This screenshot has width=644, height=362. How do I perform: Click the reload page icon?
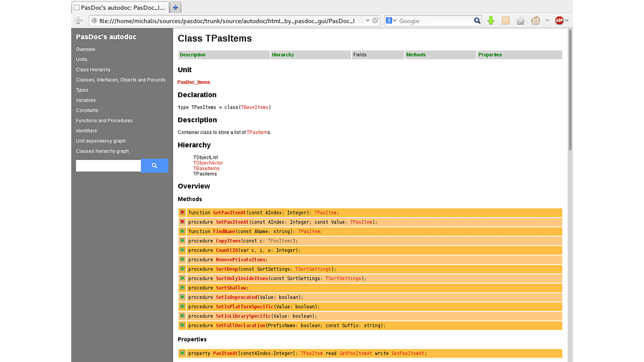click(375, 21)
